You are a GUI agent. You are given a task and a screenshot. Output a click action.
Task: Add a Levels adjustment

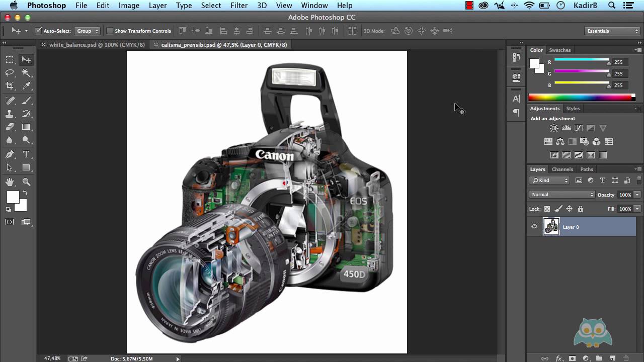click(x=567, y=128)
